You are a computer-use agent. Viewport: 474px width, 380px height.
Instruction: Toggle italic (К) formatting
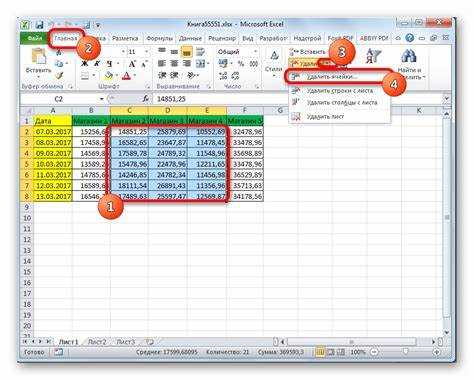[97, 63]
